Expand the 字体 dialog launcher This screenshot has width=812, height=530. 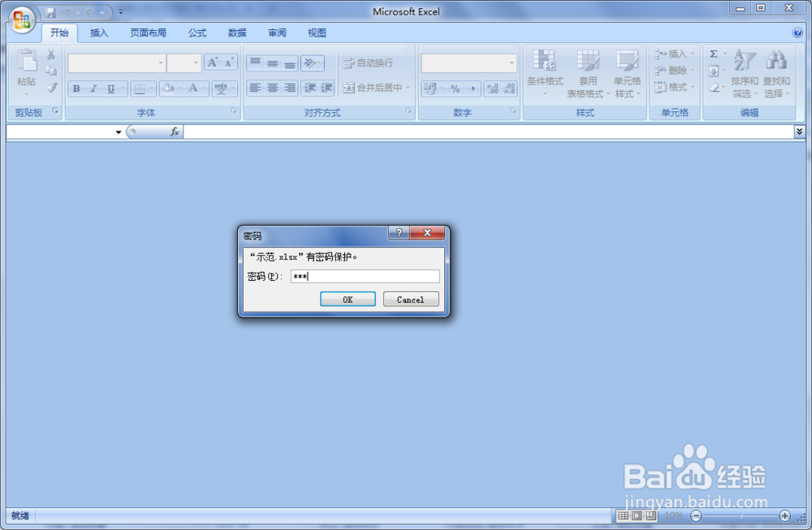tap(234, 110)
